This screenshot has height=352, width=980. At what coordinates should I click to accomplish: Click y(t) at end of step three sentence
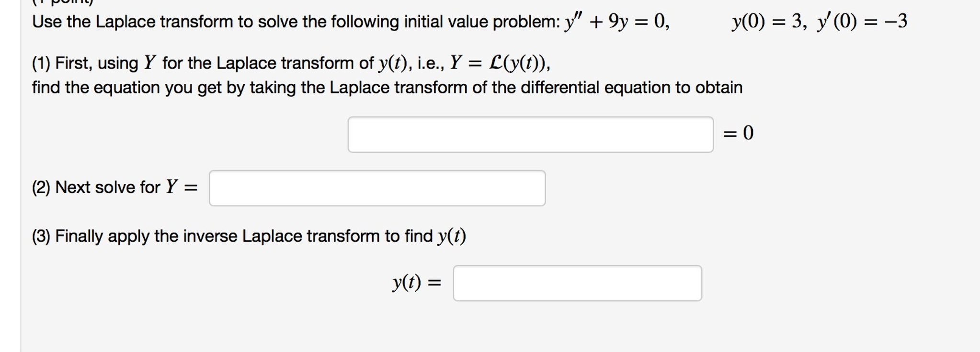tap(452, 236)
